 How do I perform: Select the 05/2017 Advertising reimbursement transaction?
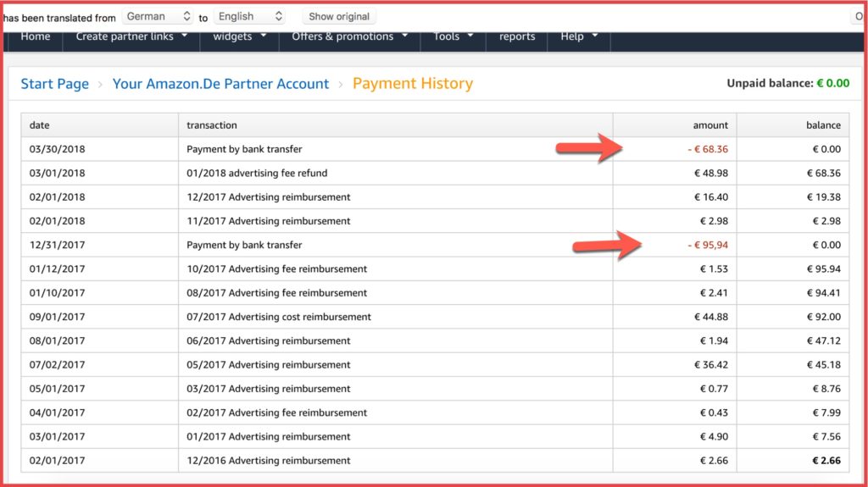coord(395,364)
